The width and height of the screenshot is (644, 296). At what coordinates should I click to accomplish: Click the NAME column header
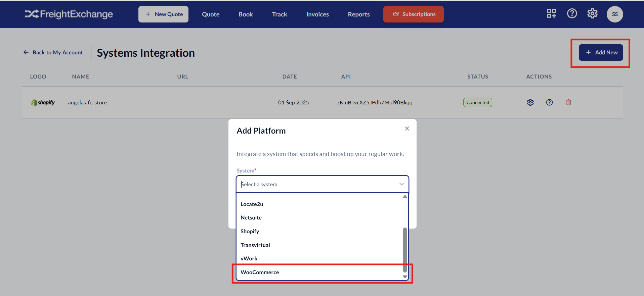[x=81, y=77]
